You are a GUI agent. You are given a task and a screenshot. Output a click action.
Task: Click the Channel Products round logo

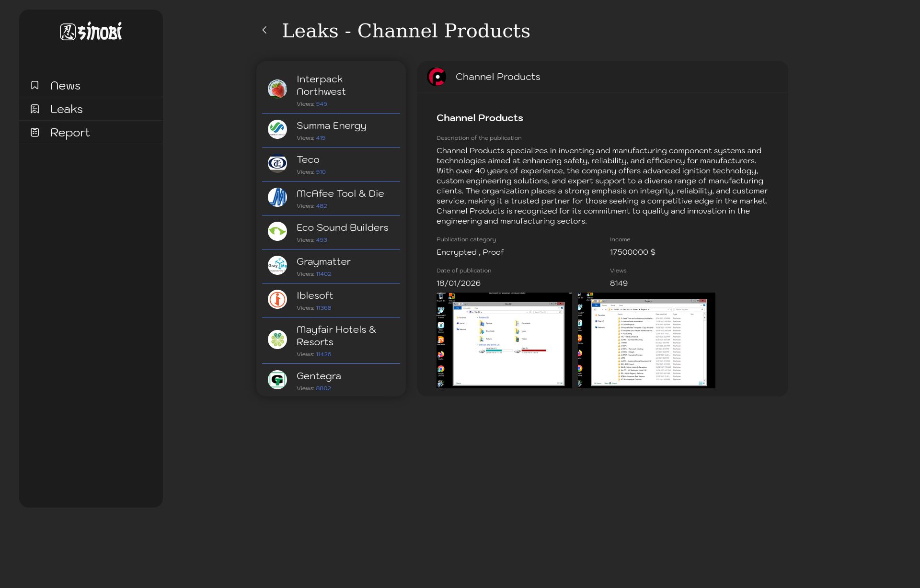click(437, 77)
